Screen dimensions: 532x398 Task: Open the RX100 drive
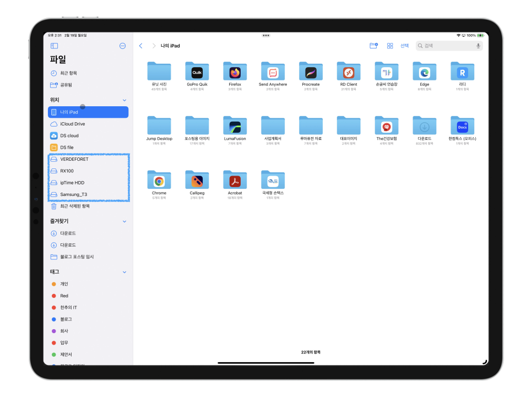click(x=88, y=171)
